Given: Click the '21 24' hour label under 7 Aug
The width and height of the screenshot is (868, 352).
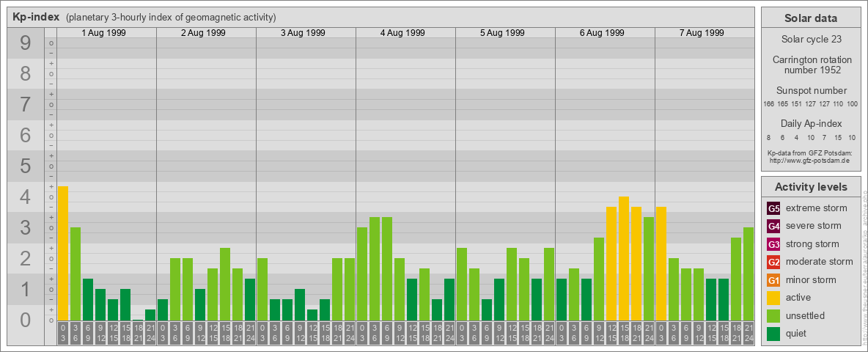Looking at the screenshot, I should coord(749,334).
